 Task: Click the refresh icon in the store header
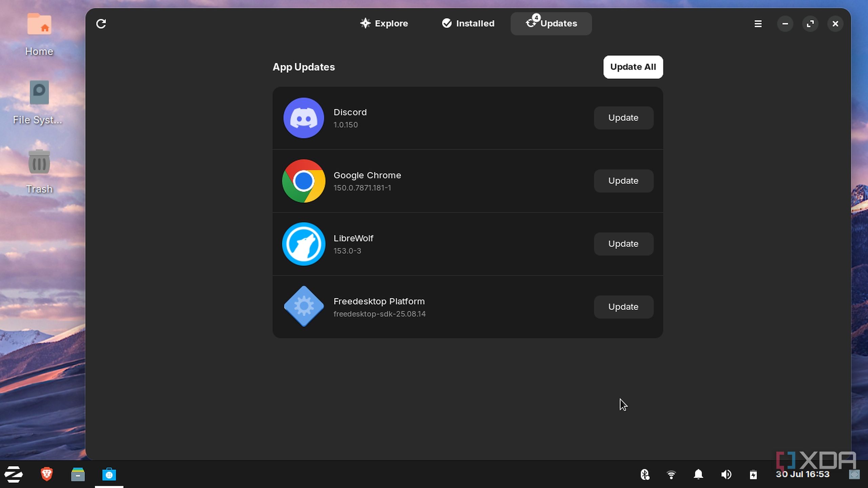[101, 24]
